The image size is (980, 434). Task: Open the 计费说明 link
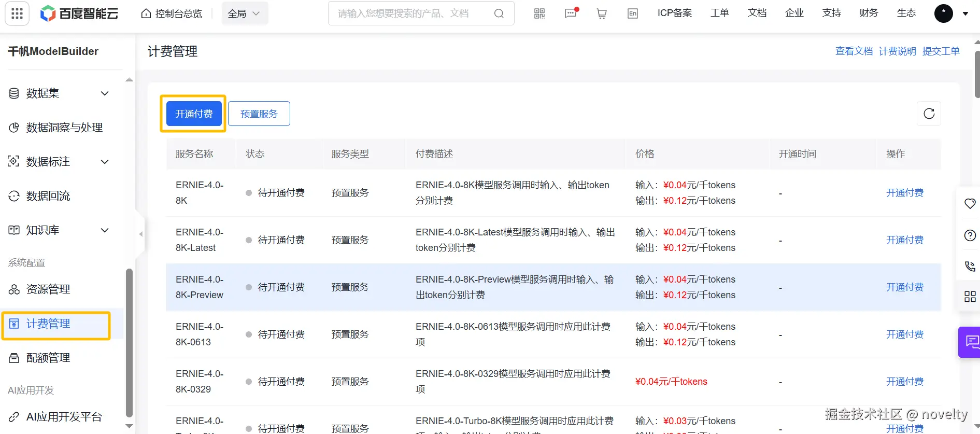click(898, 51)
